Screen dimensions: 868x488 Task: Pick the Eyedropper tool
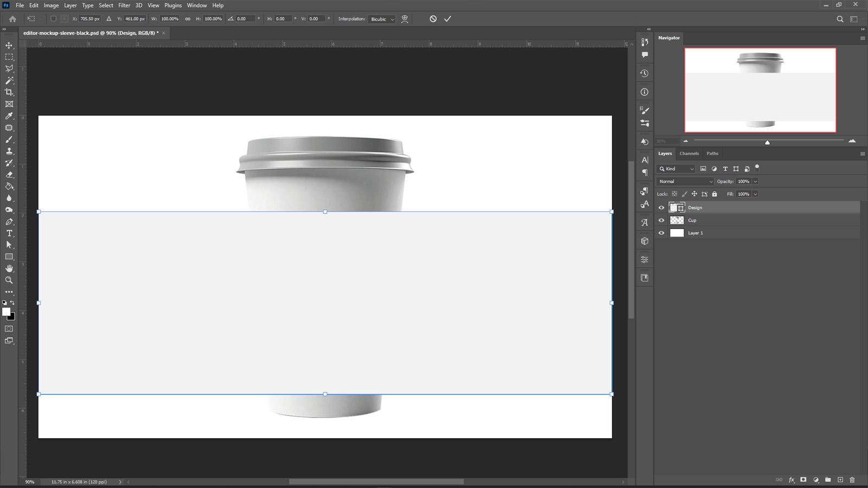coord(9,115)
